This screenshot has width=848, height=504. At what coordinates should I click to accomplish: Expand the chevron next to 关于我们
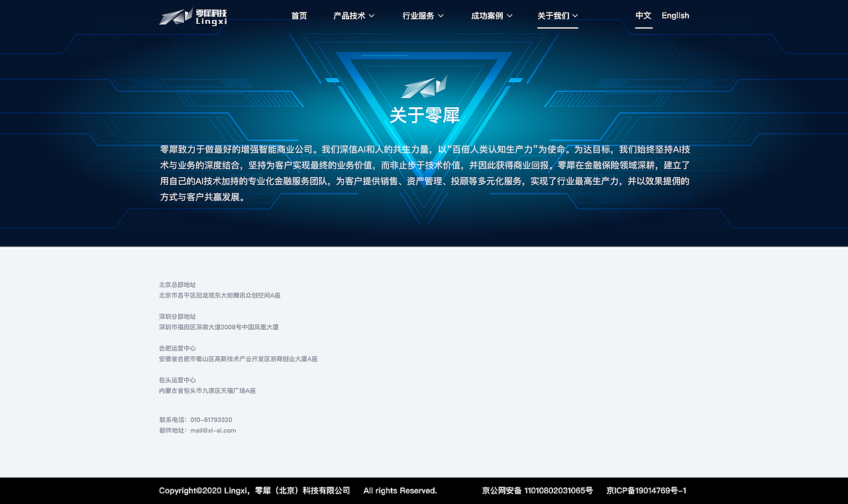pos(575,15)
